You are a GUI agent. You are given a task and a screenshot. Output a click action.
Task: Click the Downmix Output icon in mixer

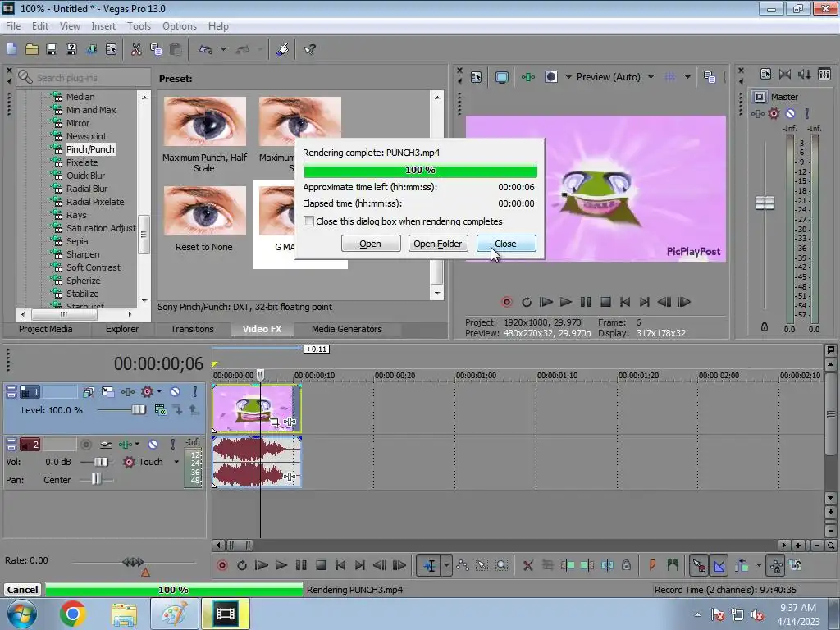(x=785, y=75)
